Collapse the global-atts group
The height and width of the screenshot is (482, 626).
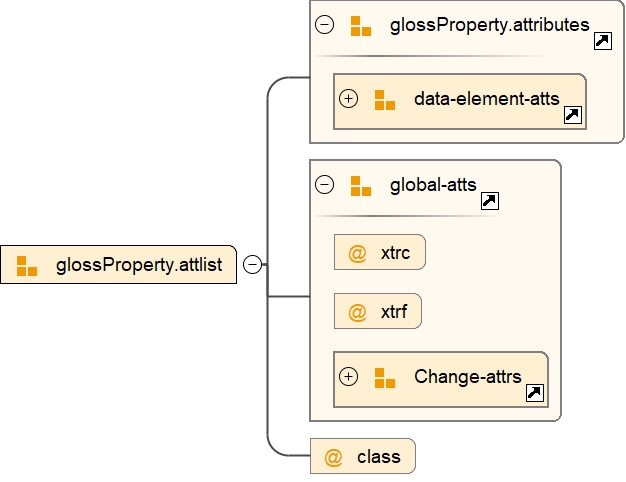coord(325,184)
